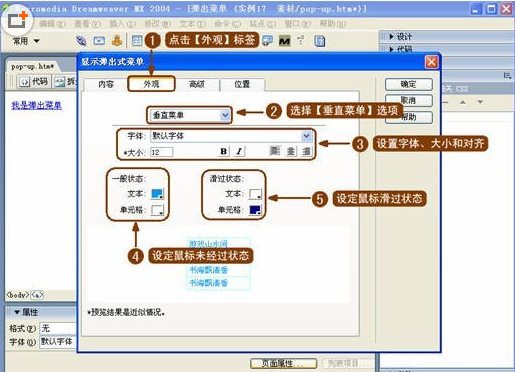The height and width of the screenshot is (372, 515).
Task: Click the 大小 input field
Action: click(x=161, y=152)
